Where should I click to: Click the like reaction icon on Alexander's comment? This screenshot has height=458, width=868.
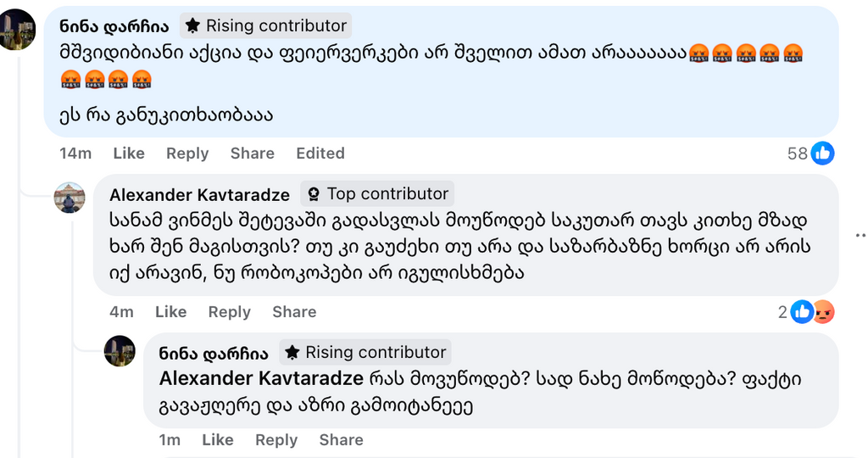click(802, 312)
